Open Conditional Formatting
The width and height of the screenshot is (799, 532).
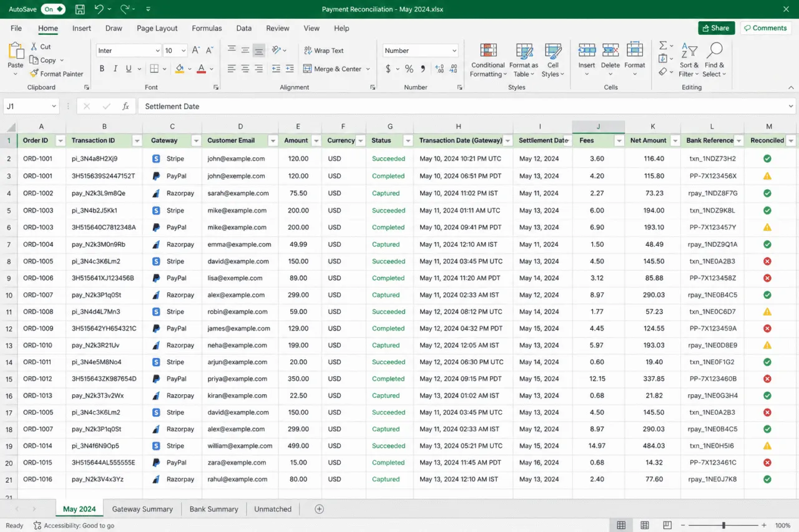point(488,60)
